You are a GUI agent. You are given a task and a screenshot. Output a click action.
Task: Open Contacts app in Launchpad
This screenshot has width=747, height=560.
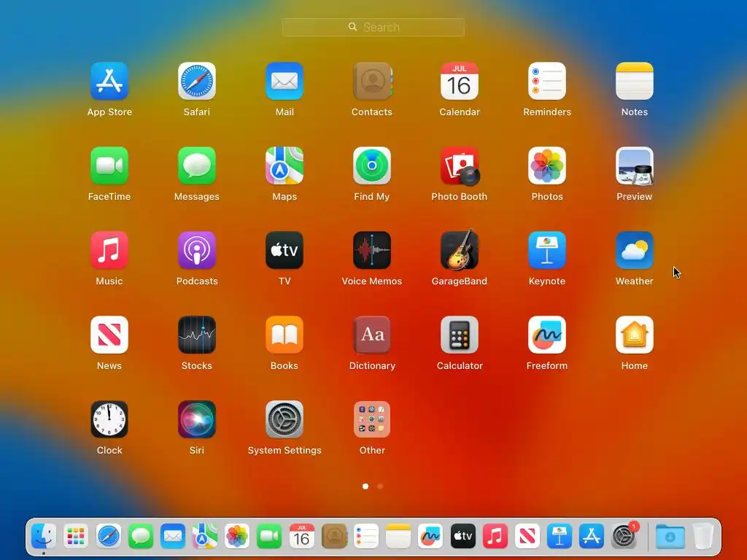[372, 81]
